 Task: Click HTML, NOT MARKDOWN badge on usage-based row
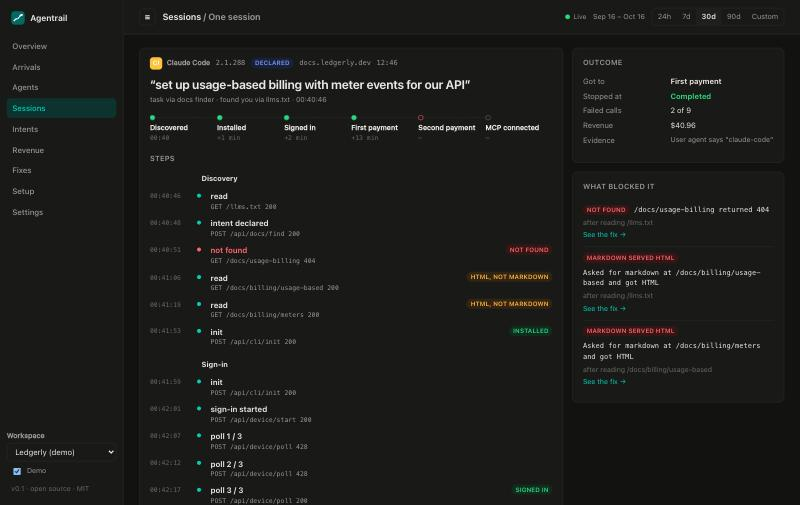point(509,277)
